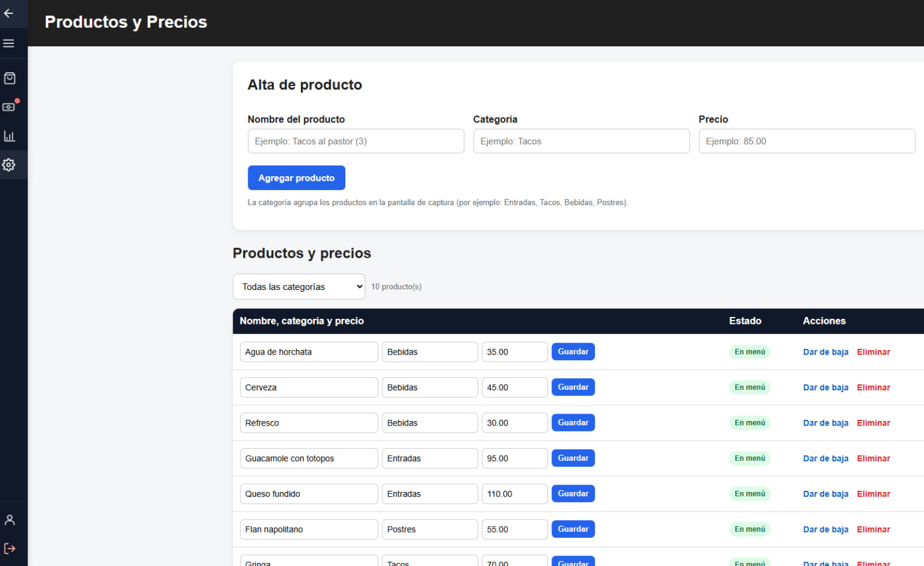Click the Agregar producto button
The image size is (924, 566).
[296, 178]
